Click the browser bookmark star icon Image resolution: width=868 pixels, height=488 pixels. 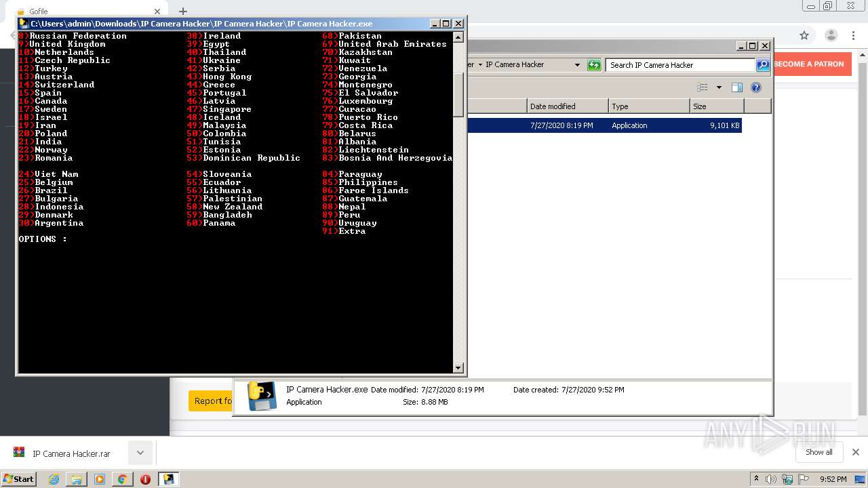[x=804, y=35]
